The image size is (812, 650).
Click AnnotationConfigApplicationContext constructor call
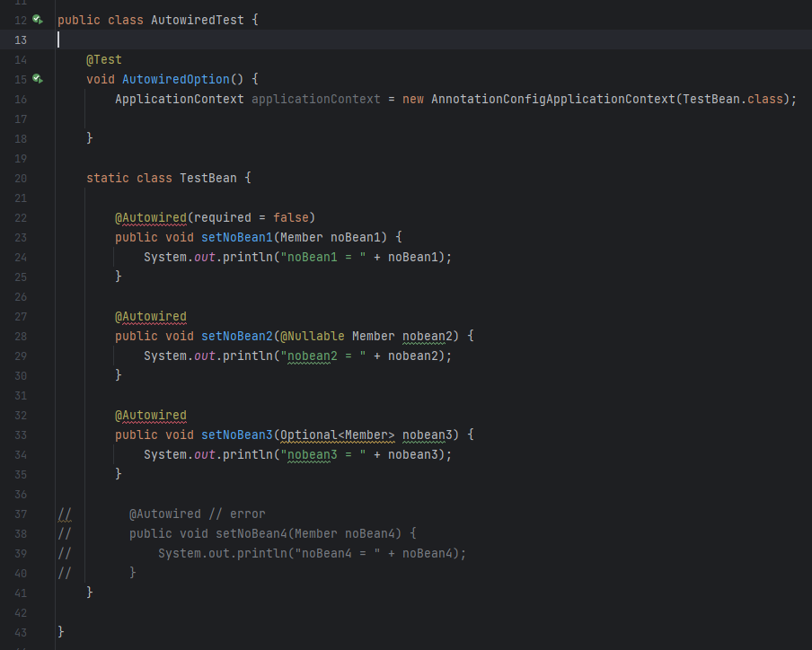[x=553, y=99]
